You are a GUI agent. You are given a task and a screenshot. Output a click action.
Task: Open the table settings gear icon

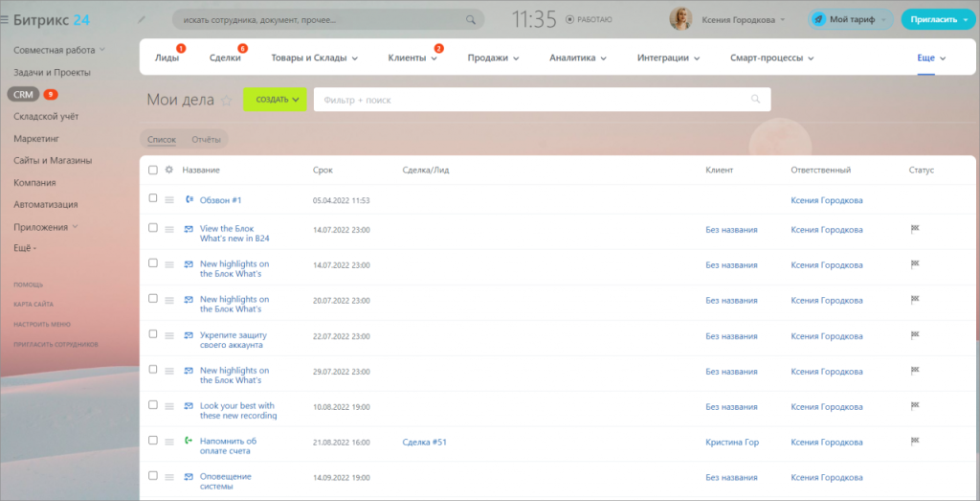pos(169,171)
